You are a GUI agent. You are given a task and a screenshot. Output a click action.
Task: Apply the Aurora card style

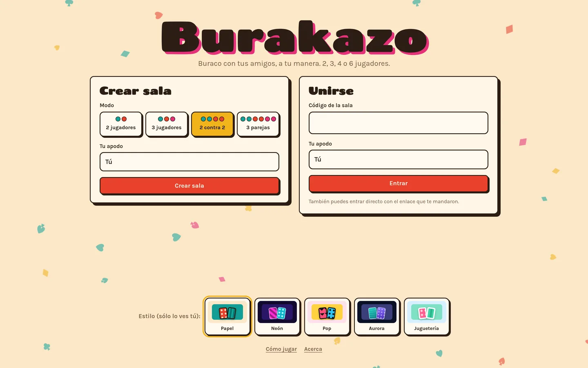pyautogui.click(x=377, y=316)
